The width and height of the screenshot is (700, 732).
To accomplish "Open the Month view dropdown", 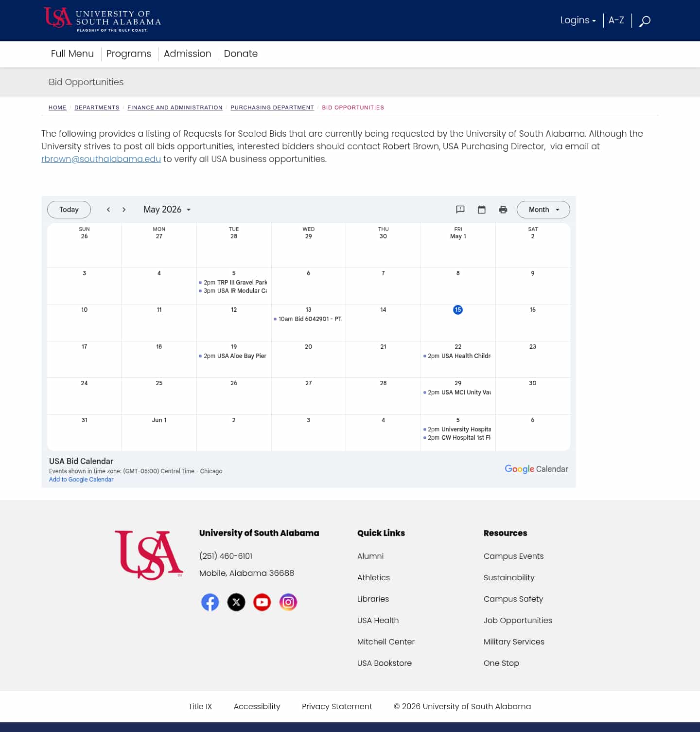I will click(543, 210).
